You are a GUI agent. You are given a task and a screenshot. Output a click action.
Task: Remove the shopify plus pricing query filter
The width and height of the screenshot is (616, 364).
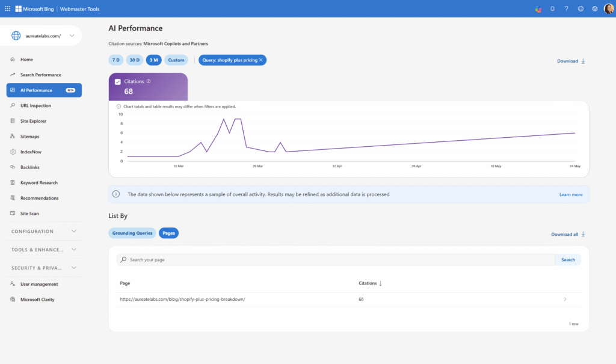pyautogui.click(x=261, y=60)
